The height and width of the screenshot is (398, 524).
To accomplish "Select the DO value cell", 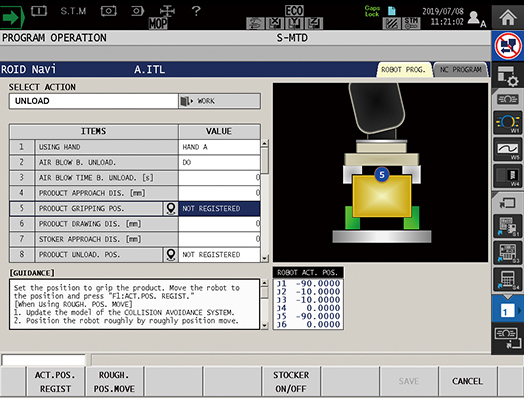I will 219,162.
